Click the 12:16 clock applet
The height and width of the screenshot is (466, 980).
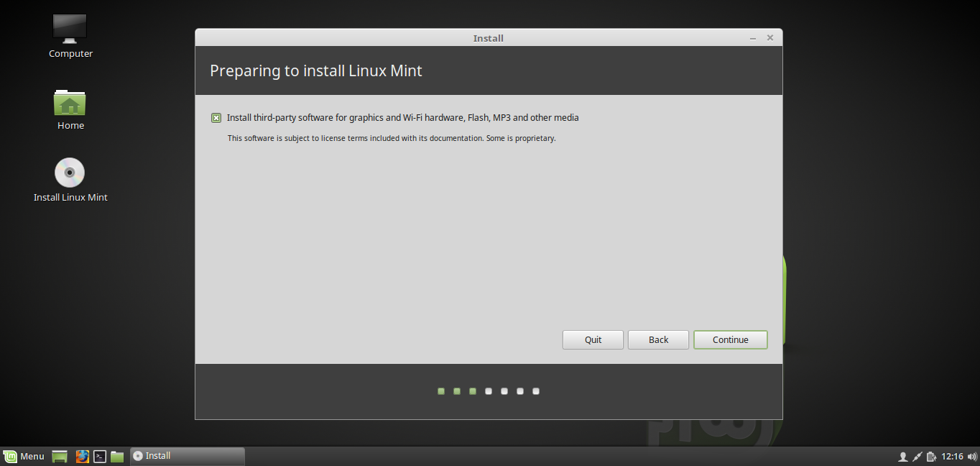point(952,457)
